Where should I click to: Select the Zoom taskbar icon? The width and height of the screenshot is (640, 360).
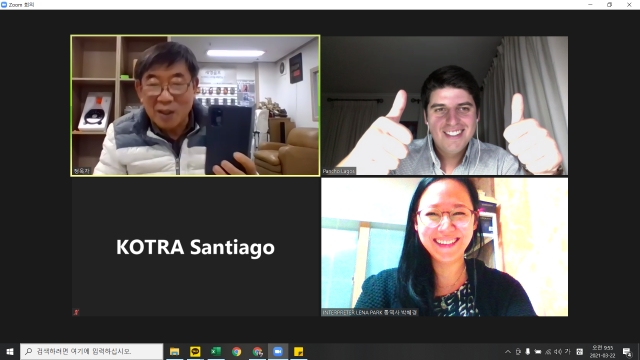278,351
